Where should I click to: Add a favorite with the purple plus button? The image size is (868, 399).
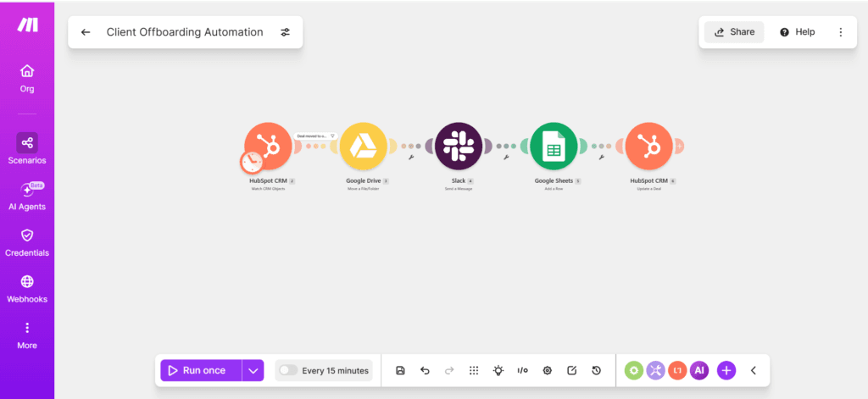click(726, 370)
